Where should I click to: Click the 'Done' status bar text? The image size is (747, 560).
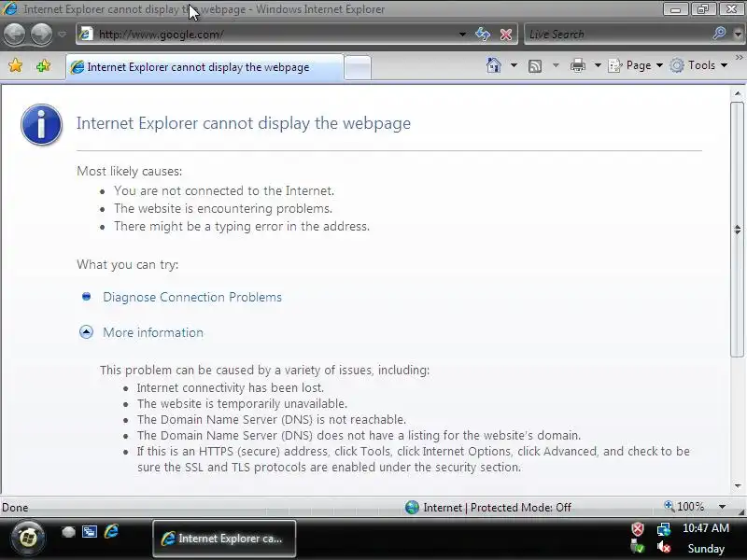pos(15,508)
